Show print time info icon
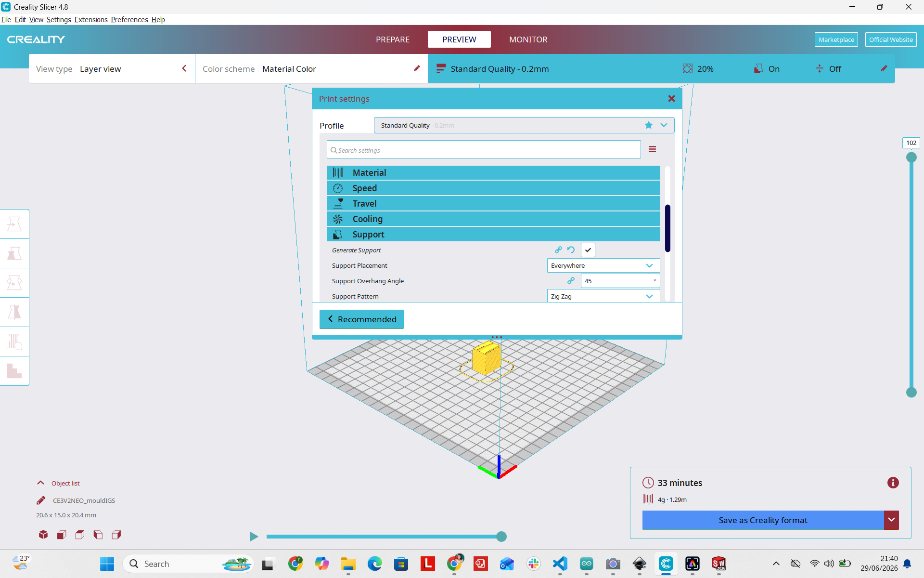 click(893, 483)
